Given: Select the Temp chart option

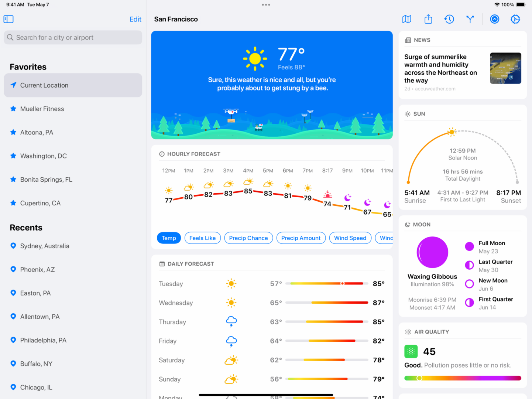Looking at the screenshot, I should [169, 238].
